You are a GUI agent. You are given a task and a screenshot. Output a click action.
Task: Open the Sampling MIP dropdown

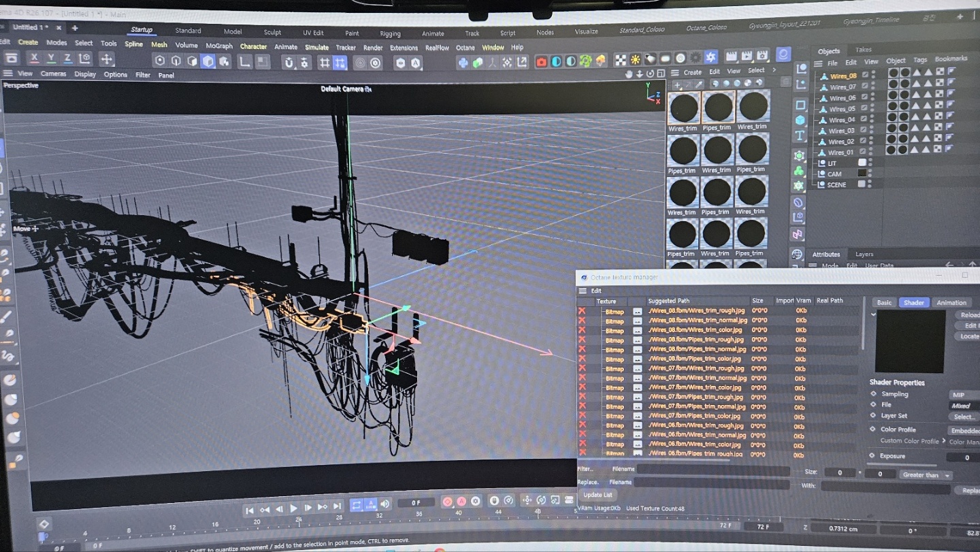[x=964, y=395]
